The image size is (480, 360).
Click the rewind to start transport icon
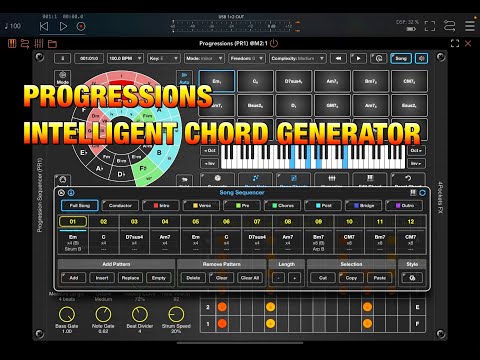click(x=44, y=26)
